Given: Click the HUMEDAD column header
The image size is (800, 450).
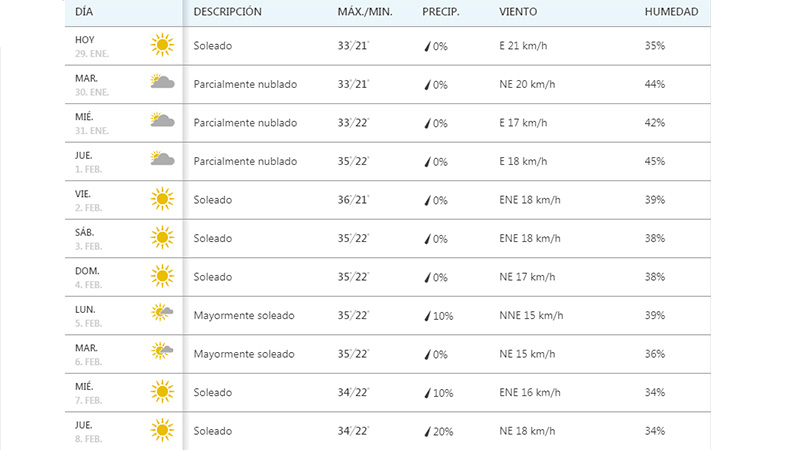Looking at the screenshot, I should coord(671,12).
